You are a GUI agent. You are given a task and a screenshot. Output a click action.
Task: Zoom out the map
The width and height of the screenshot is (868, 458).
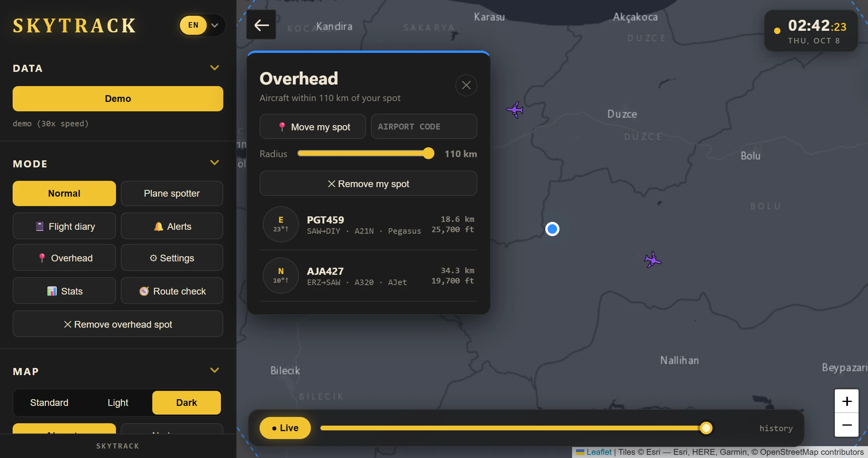tap(847, 425)
